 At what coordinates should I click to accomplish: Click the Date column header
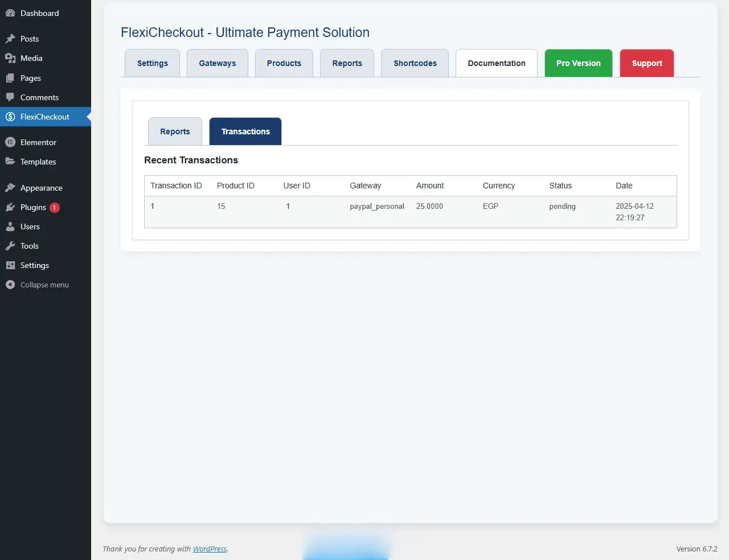coord(624,186)
